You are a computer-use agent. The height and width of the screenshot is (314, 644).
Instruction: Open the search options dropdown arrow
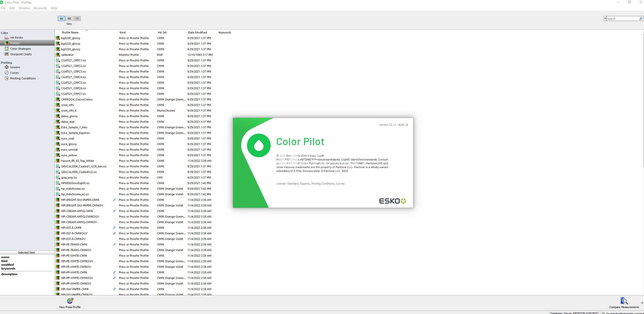[x=605, y=18]
